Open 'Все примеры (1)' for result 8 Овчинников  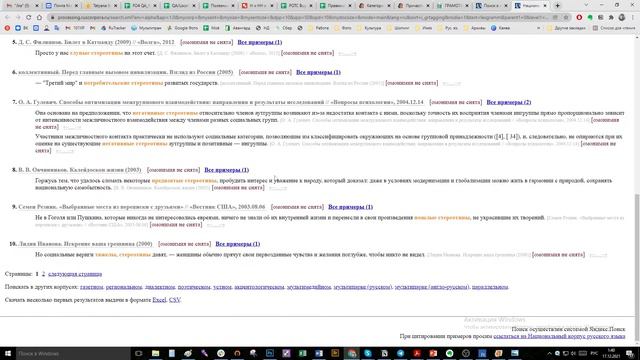[227, 170]
